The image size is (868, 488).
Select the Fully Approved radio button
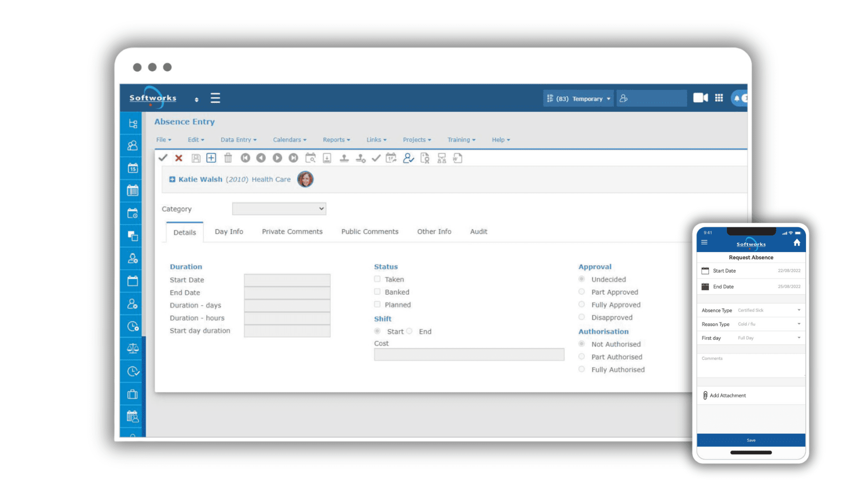coord(581,305)
